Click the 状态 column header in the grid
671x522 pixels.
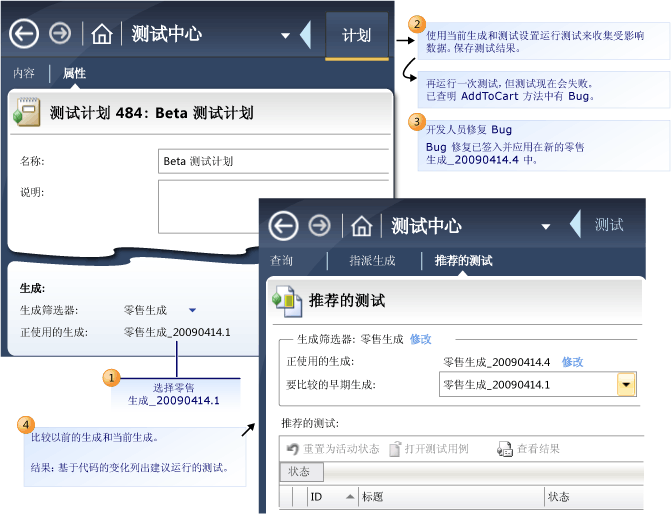click(x=594, y=497)
